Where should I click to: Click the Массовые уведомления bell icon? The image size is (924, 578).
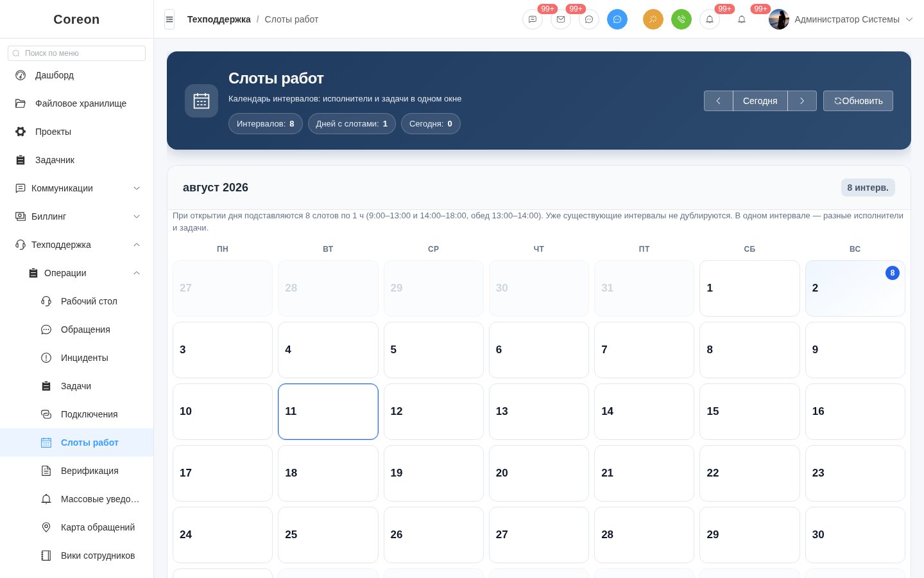46,499
